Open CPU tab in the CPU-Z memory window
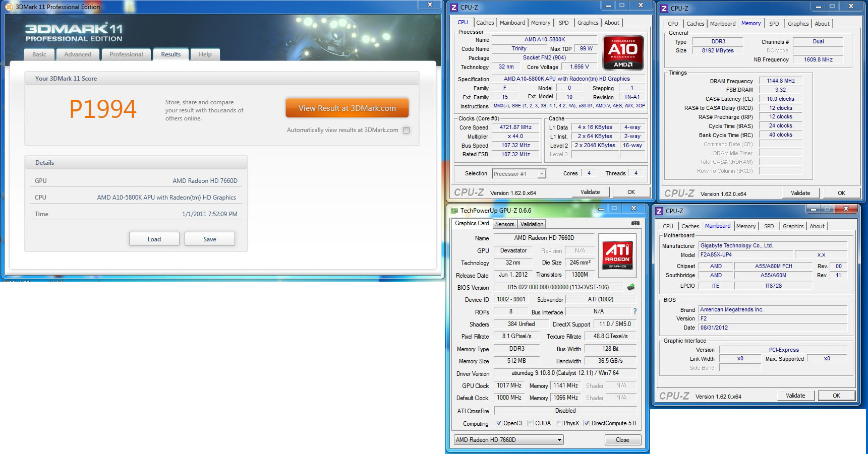Screen dimensions: 868x454 tap(673, 24)
